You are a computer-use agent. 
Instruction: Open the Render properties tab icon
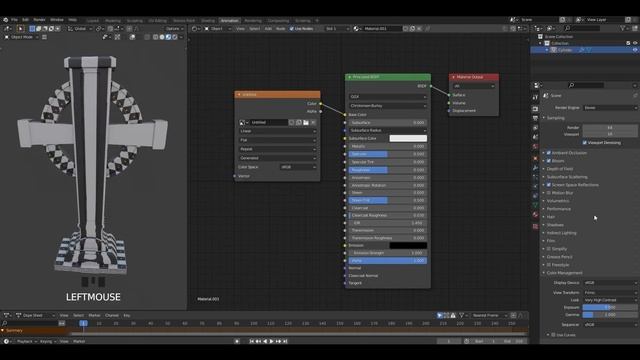coord(536,109)
